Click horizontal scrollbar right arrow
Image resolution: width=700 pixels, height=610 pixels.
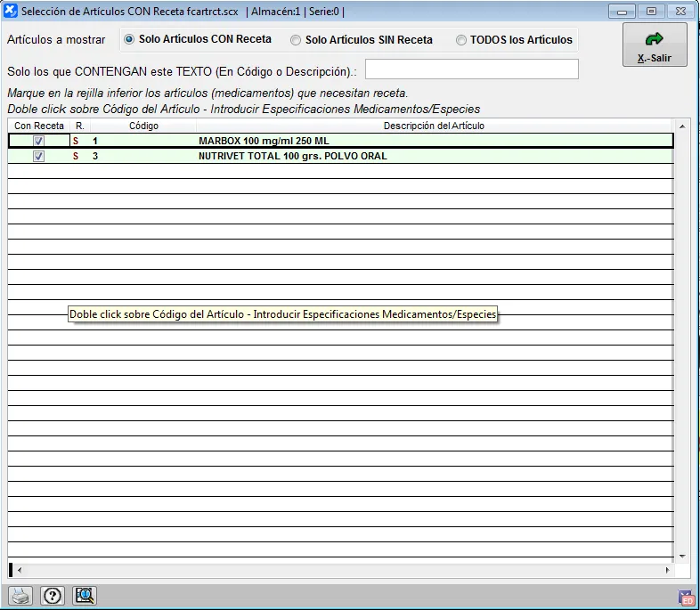coord(668,570)
